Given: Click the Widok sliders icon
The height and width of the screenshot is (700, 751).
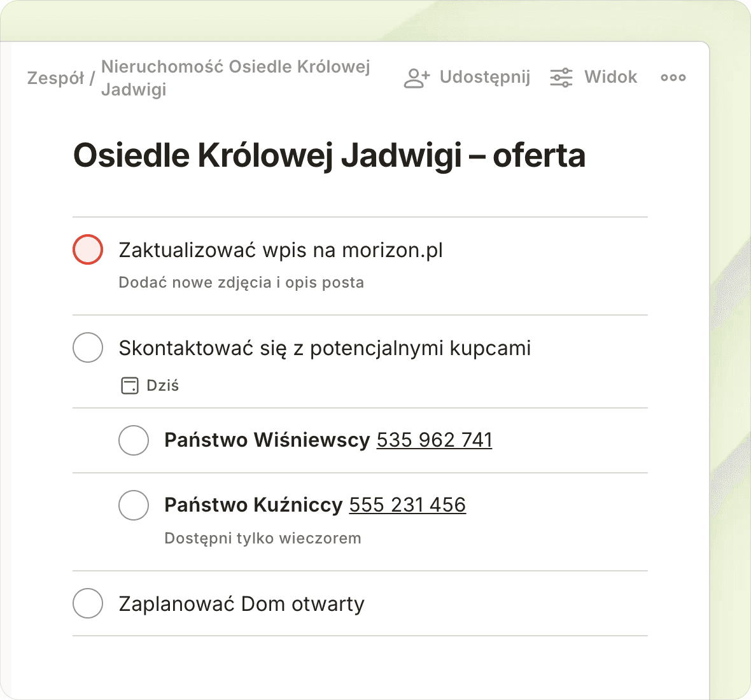Looking at the screenshot, I should (561, 78).
